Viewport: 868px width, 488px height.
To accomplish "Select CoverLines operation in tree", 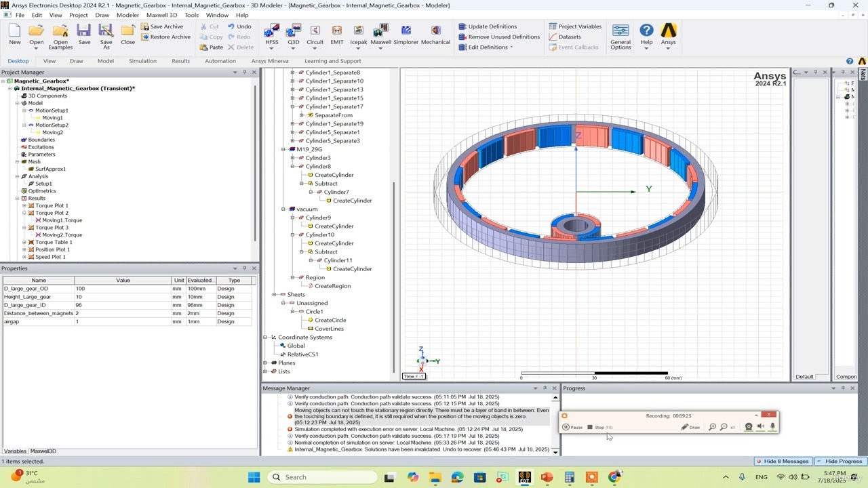I will (x=332, y=329).
